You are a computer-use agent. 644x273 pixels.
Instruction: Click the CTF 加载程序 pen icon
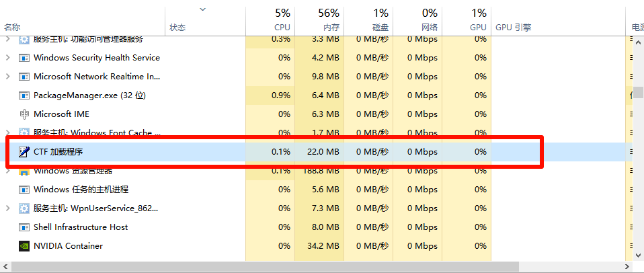click(x=24, y=152)
